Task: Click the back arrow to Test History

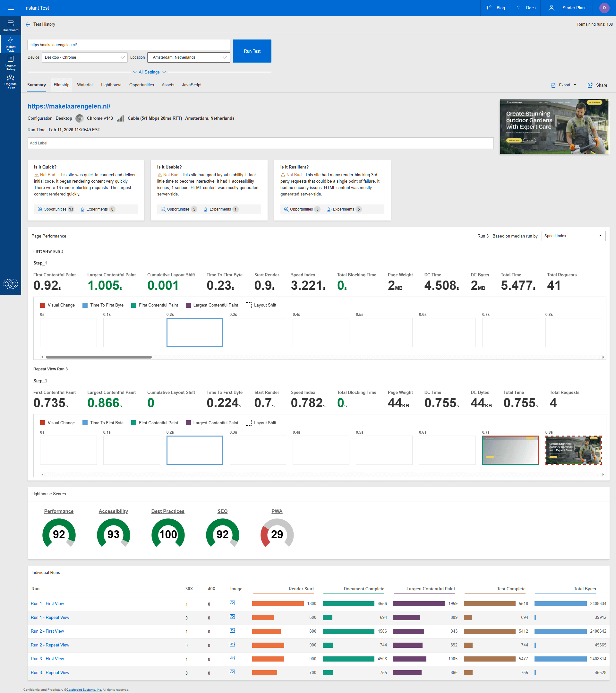Action: (x=28, y=24)
